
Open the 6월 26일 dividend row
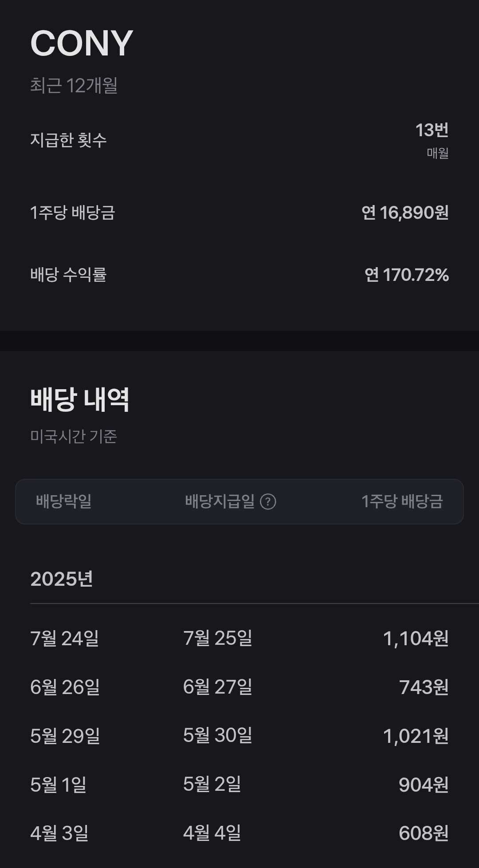[x=239, y=687]
